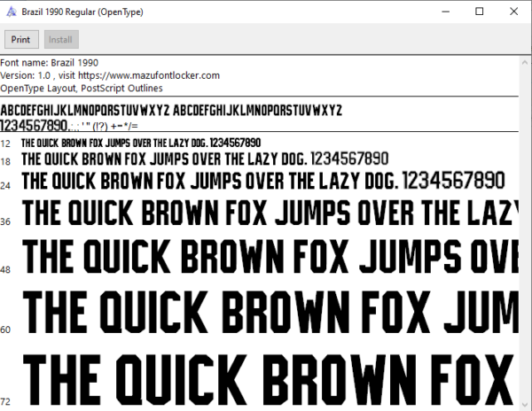532x411 pixels.
Task: Click the size 18 label
Action: pyautogui.click(x=5, y=161)
